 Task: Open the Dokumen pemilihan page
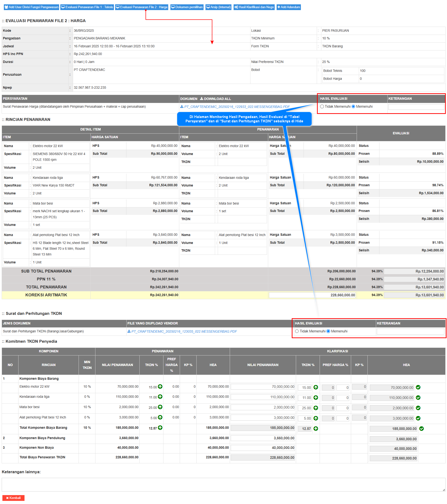(187, 7)
